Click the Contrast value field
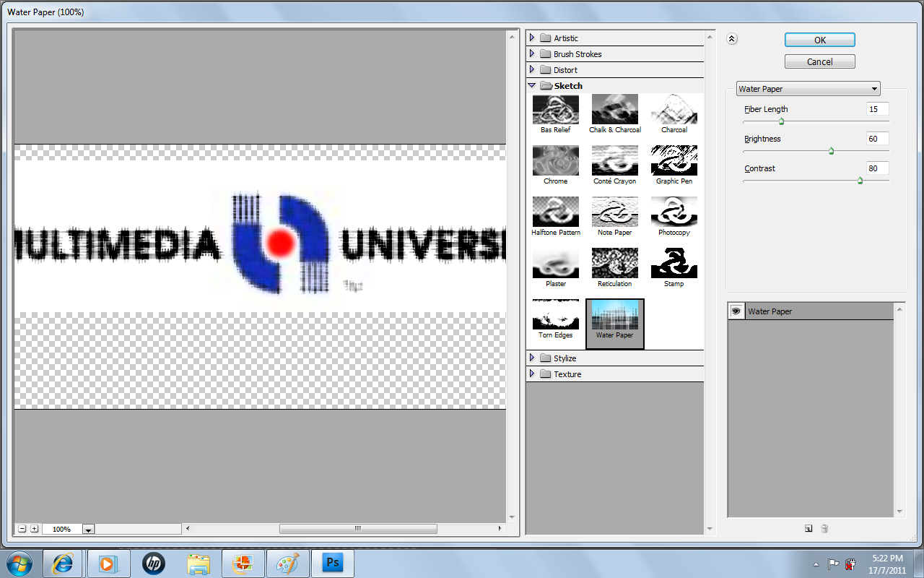924x578 pixels. tap(878, 168)
